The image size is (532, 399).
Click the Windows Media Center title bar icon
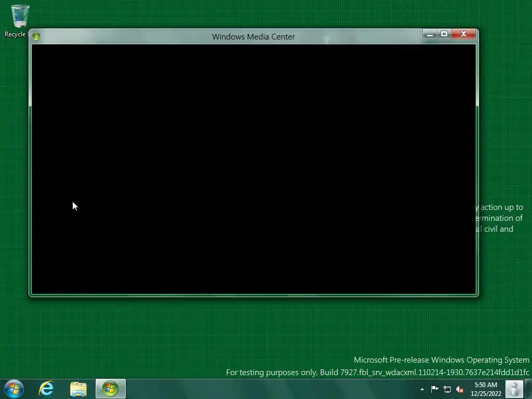36,36
